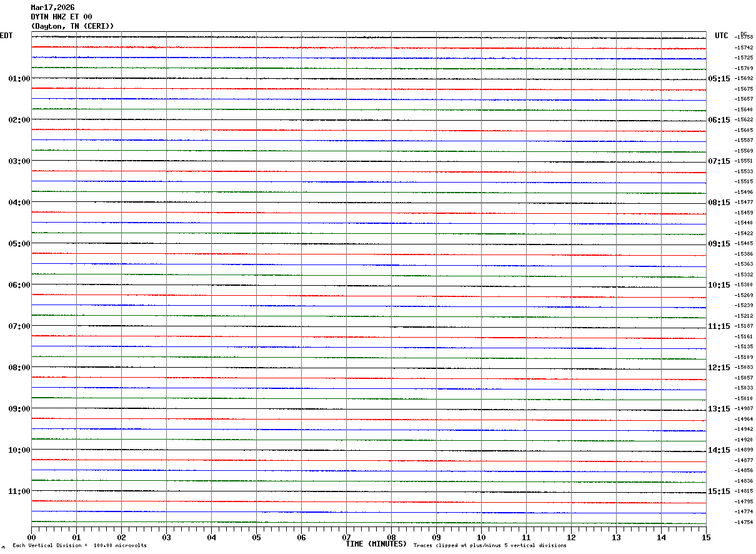Click the DC offset value -15440
This screenshot has width=756, height=554.
click(744, 223)
